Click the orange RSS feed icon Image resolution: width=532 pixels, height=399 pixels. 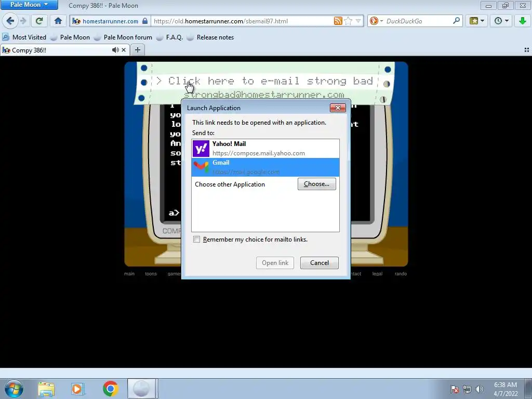[x=338, y=21]
